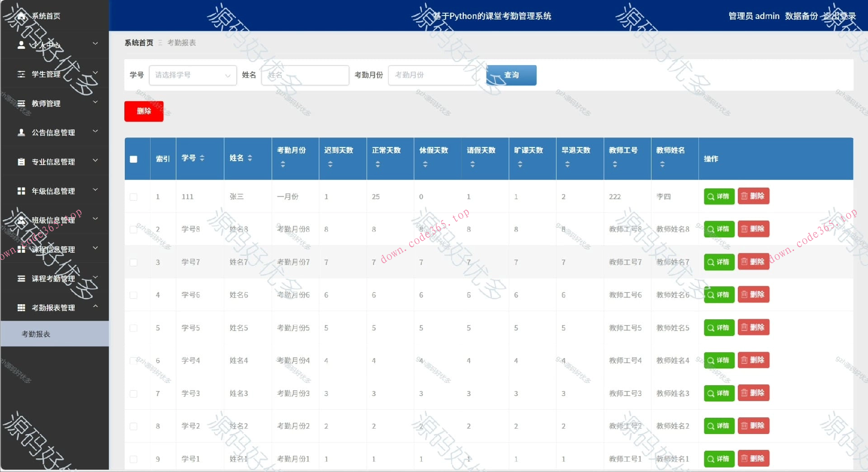Image resolution: width=868 pixels, height=472 pixels.
Task: Click the 学生管理 icon in the sidebar
Action: pyautogui.click(x=21, y=74)
